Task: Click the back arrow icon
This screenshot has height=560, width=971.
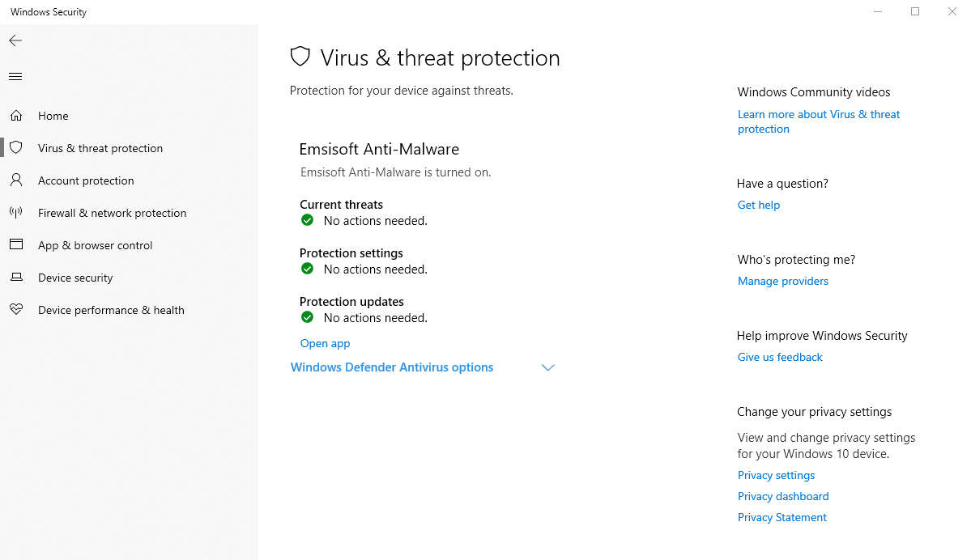Action: click(x=15, y=40)
